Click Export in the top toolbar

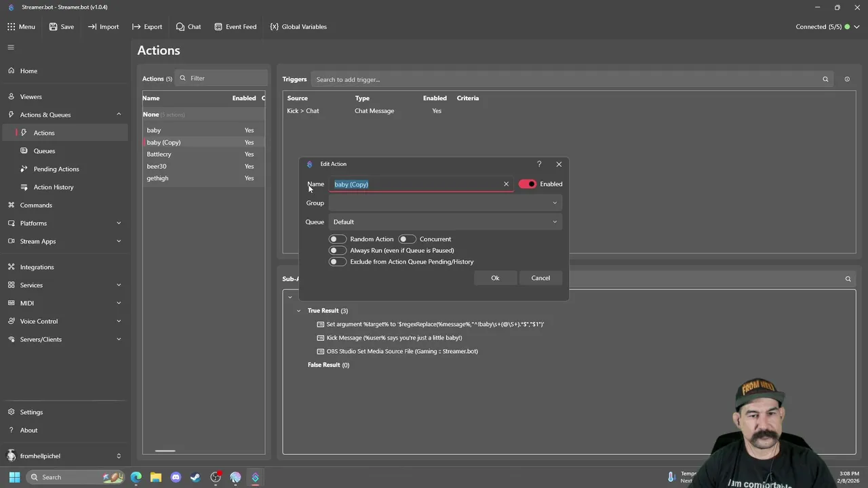147,26
